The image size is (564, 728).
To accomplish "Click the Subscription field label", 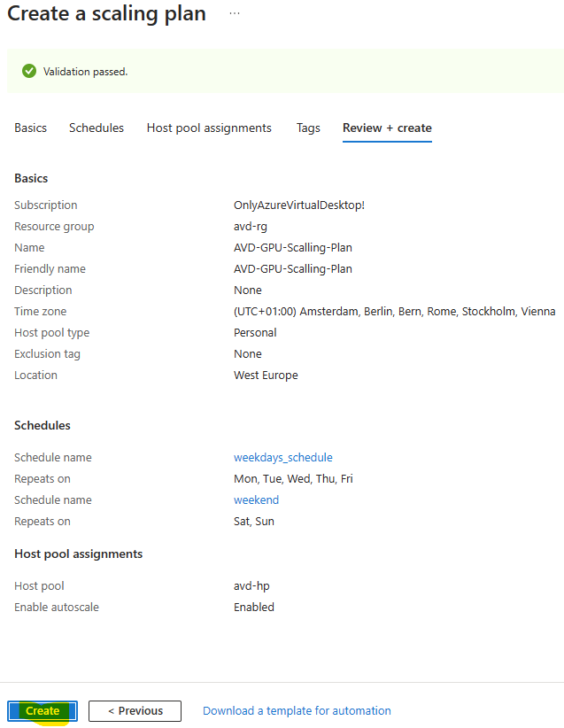I will [46, 205].
